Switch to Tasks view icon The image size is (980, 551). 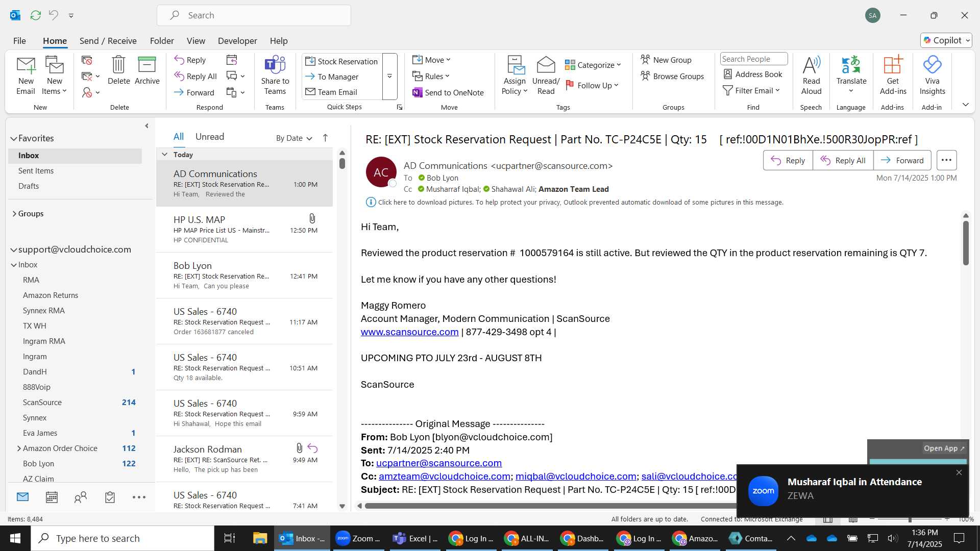110,497
